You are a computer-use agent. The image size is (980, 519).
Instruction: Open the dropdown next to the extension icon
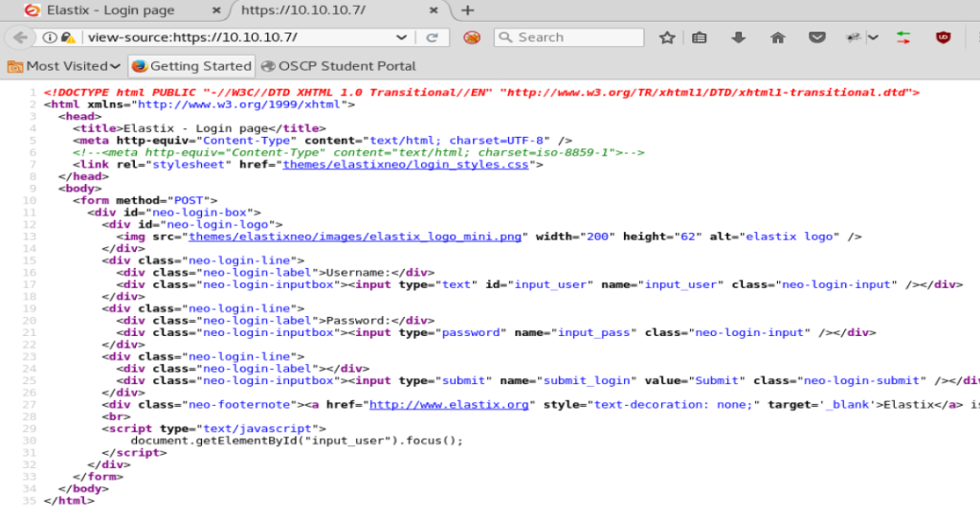873,37
